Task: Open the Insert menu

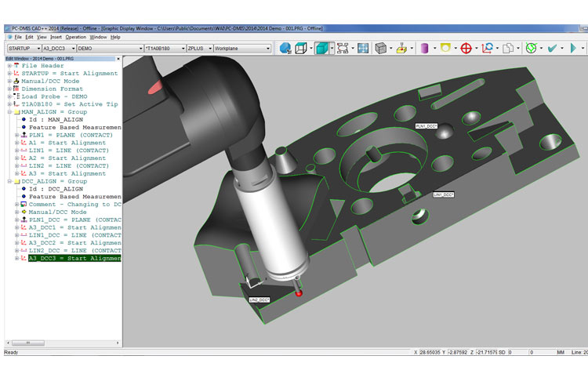Action: coord(56,37)
